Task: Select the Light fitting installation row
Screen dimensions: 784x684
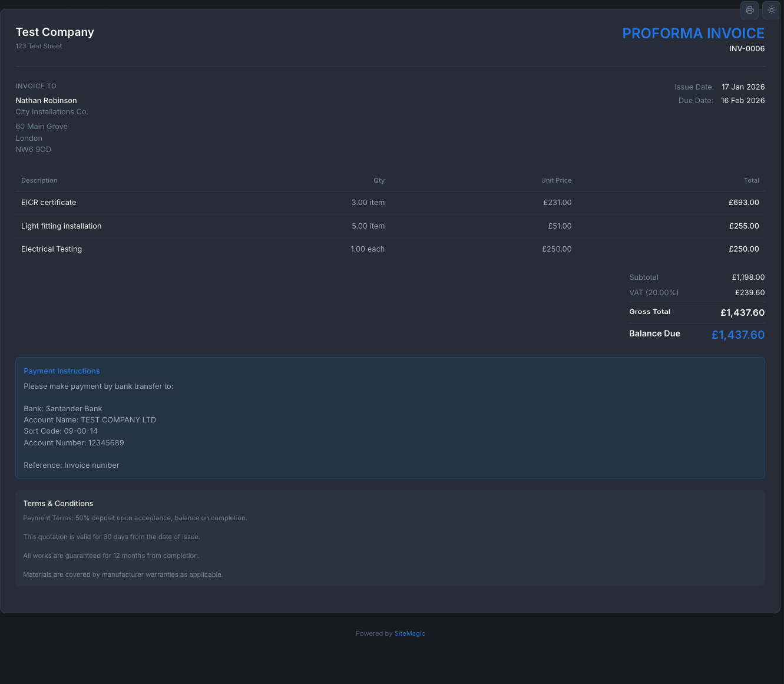Action: (x=61, y=226)
